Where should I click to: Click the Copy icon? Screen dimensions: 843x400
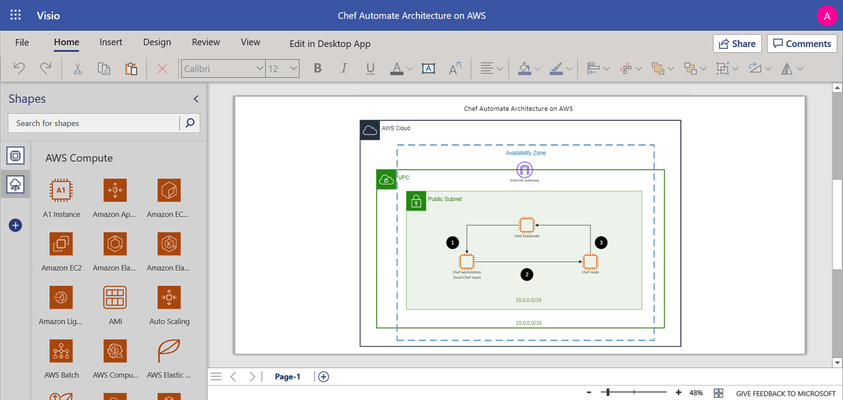pyautogui.click(x=104, y=68)
